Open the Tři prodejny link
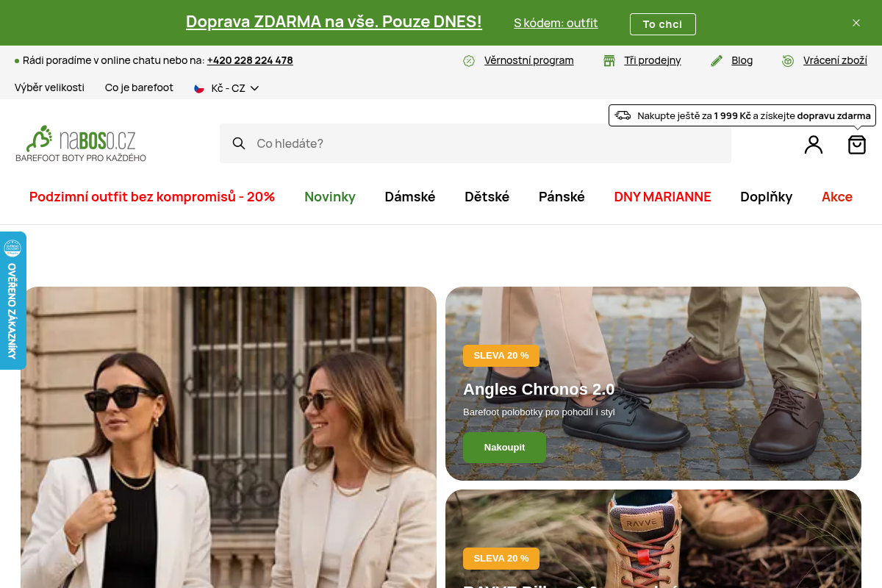Screen dimensions: 882x588 tap(653, 60)
